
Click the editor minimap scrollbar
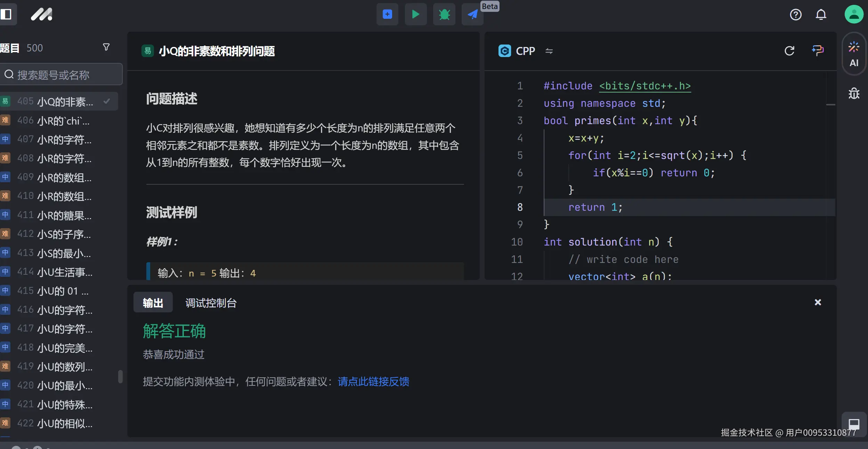831,104
